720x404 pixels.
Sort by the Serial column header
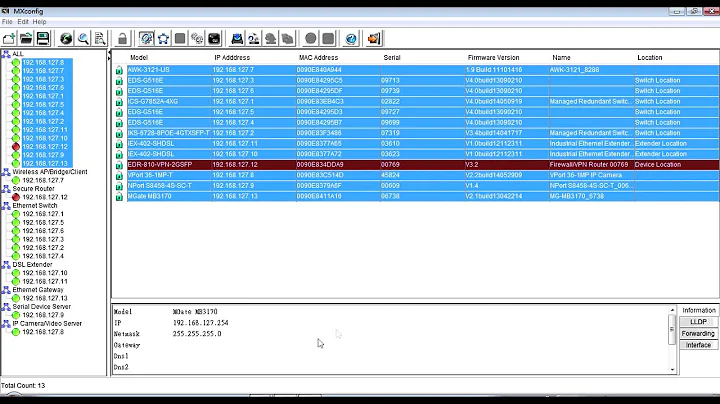(x=392, y=57)
